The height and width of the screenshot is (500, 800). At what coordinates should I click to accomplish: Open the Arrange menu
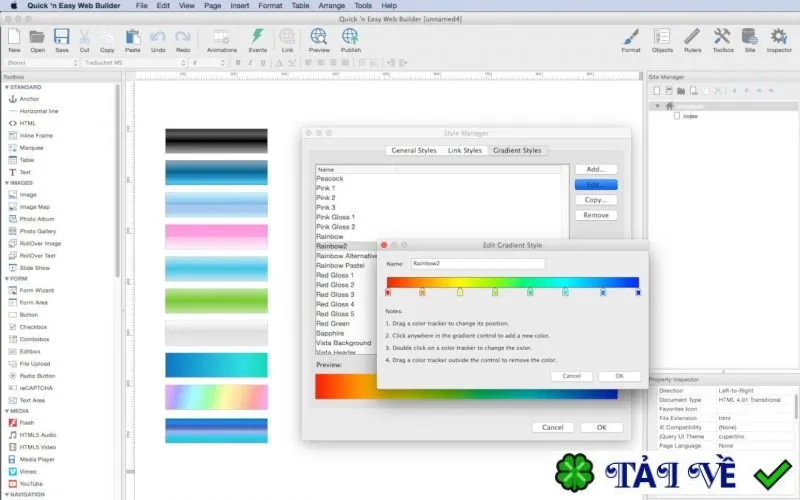pyautogui.click(x=331, y=6)
